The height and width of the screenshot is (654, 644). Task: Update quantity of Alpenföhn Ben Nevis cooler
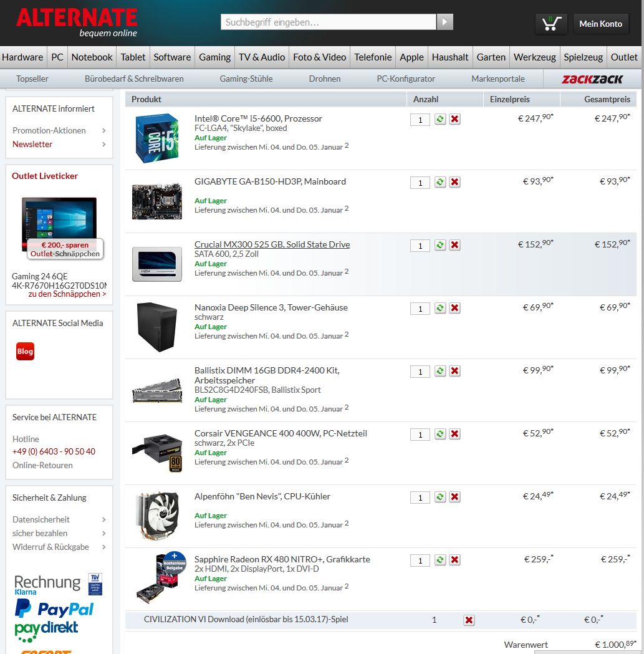440,497
